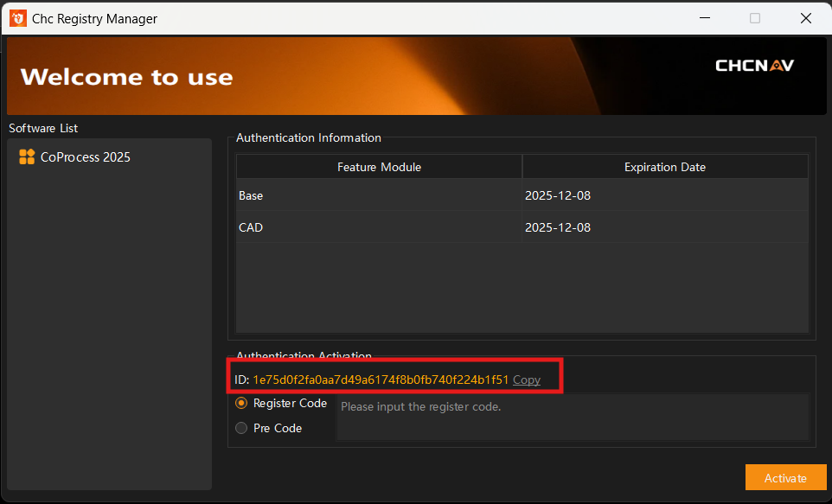This screenshot has width=832, height=504.
Task: Click the Feature Module column header
Action: click(379, 167)
